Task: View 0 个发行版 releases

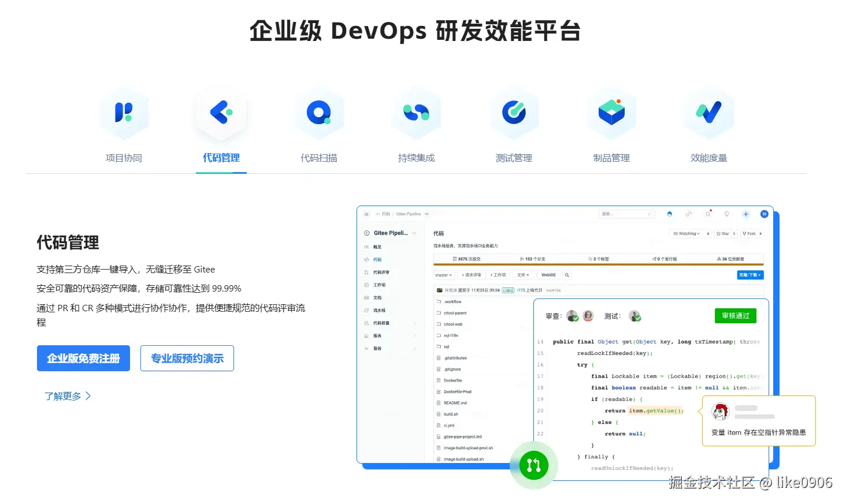Action: point(665,259)
